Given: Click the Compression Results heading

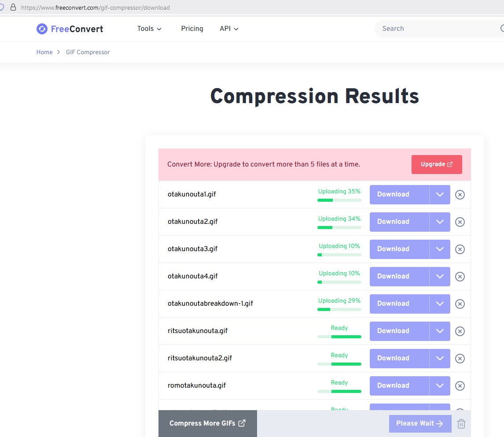Looking at the screenshot, I should click(x=315, y=96).
